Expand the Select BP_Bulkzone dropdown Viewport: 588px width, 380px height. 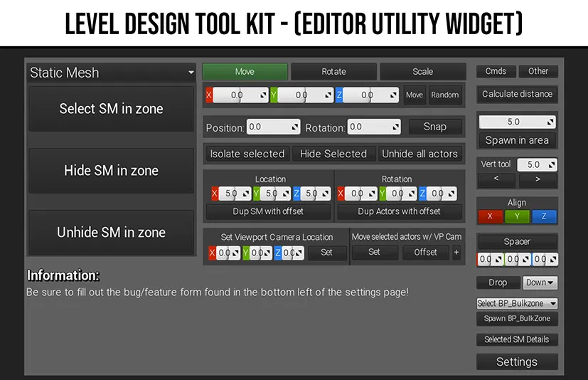[x=517, y=303]
